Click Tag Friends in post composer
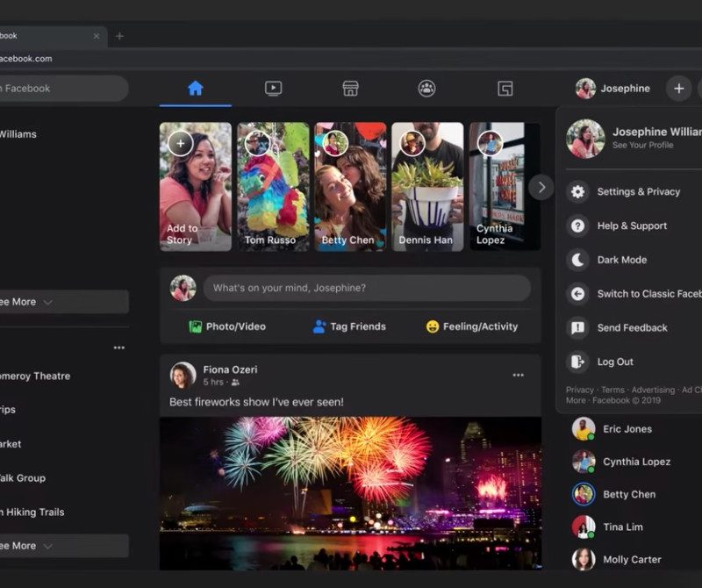 point(349,326)
